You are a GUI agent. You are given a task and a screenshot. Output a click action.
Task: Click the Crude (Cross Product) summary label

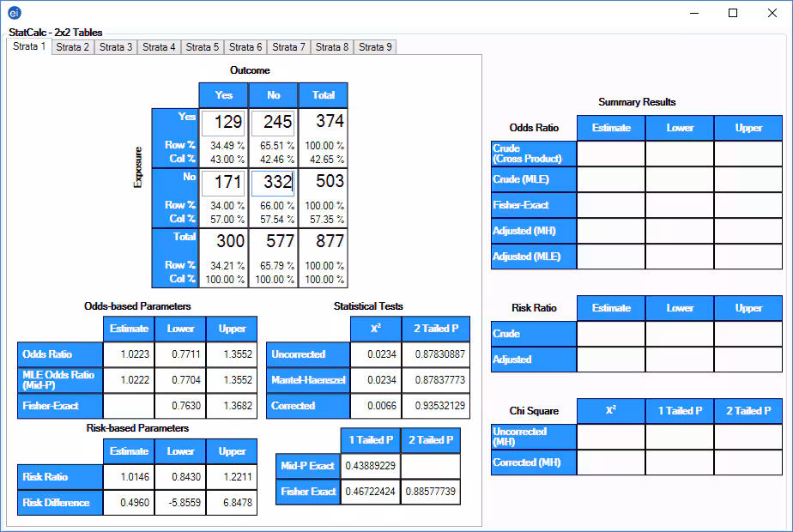click(x=534, y=154)
